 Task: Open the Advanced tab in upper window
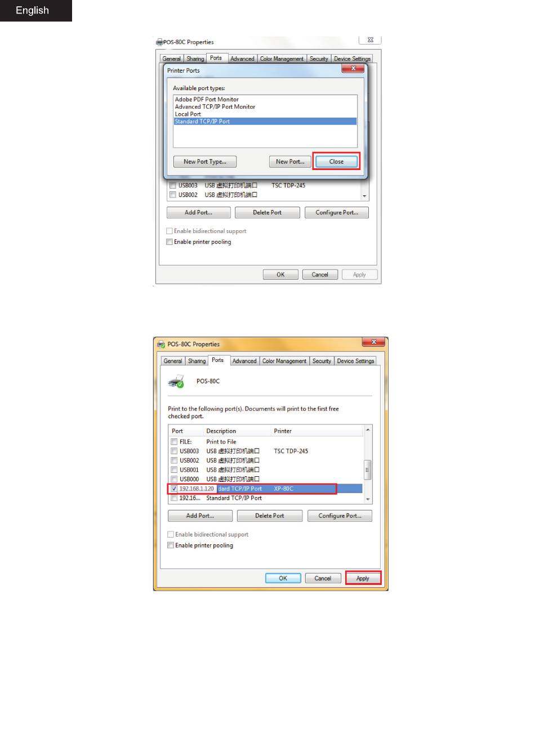point(242,59)
